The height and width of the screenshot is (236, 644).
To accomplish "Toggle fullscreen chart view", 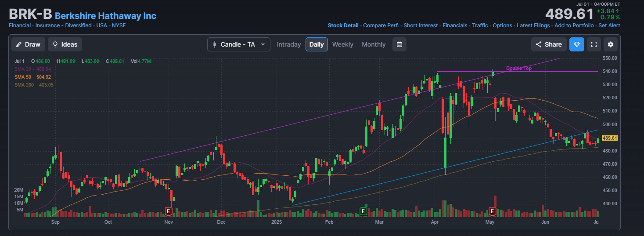I will point(594,44).
